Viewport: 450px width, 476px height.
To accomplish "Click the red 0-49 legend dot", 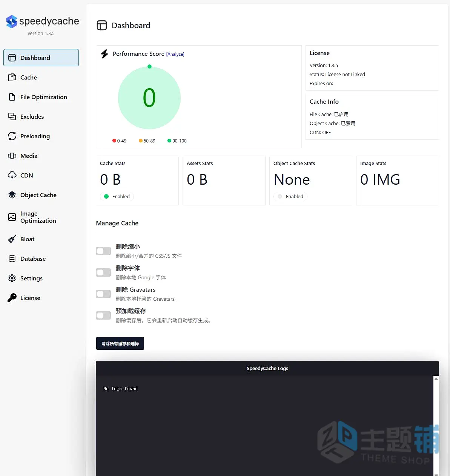I will (x=114, y=141).
